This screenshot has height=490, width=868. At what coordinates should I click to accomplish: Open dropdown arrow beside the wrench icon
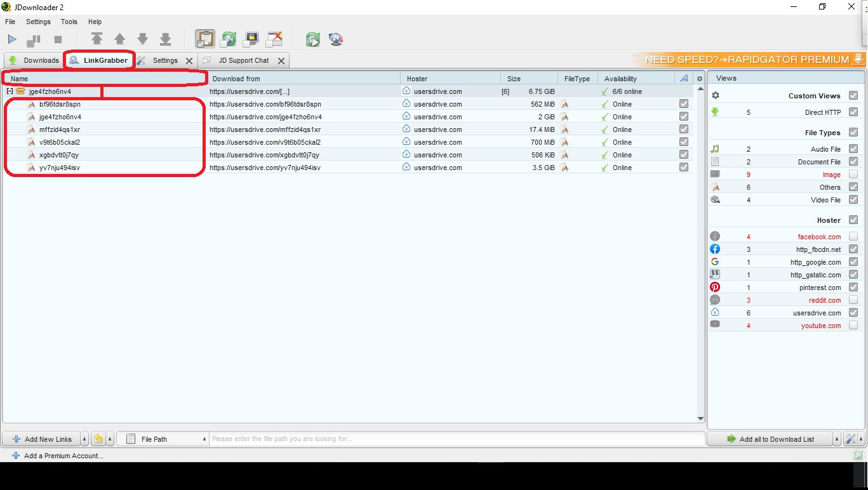[x=861, y=439]
